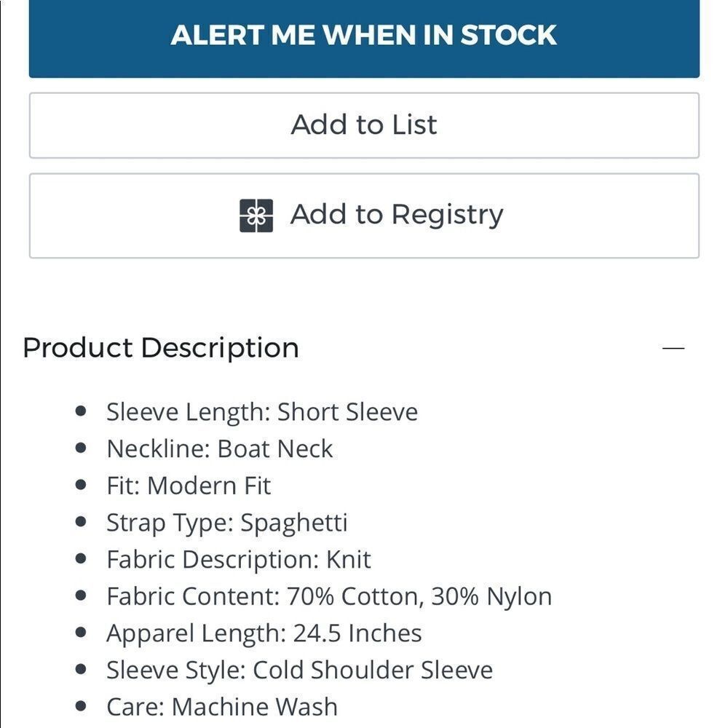Select the Sleeve Length: Short Sleeve line

coord(262,412)
